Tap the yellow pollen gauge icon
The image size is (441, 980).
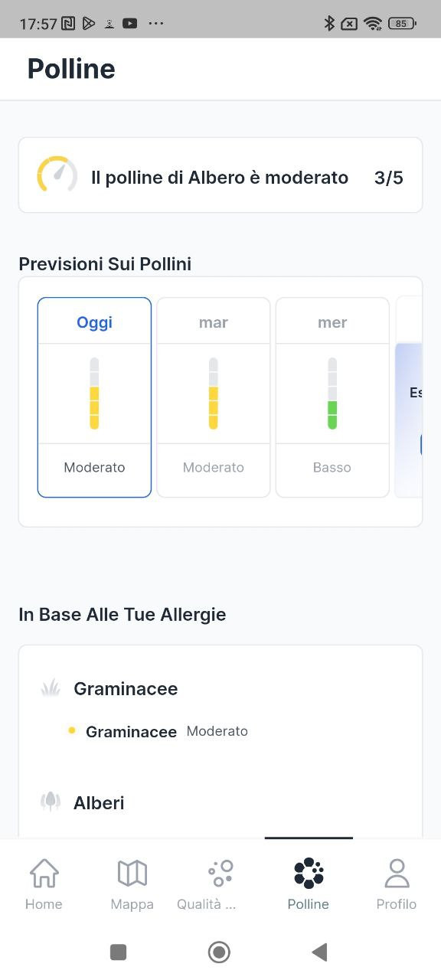[x=57, y=175]
